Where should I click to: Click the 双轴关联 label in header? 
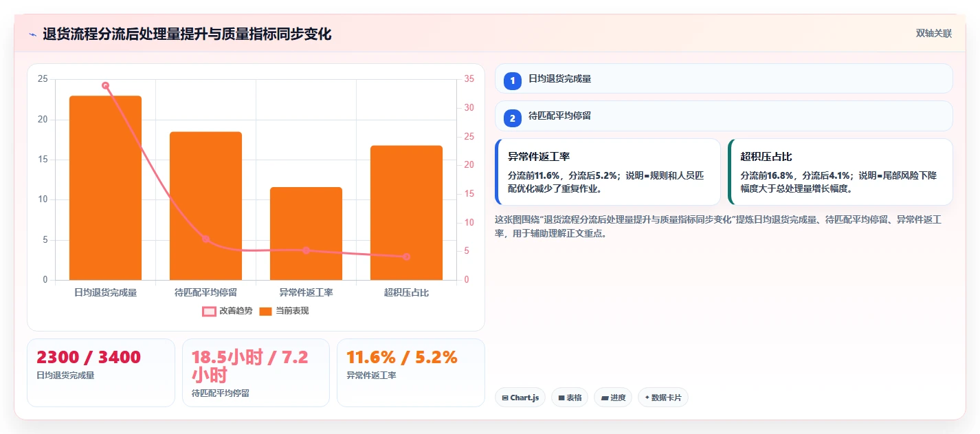click(934, 33)
